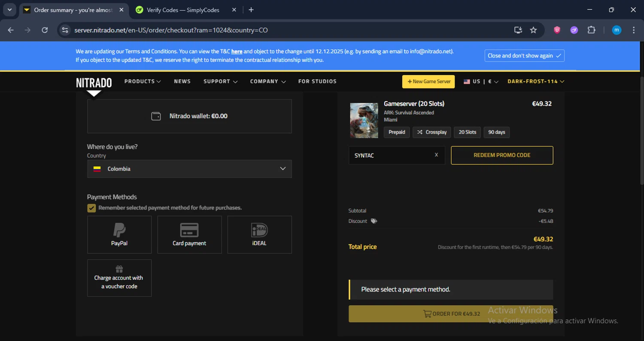This screenshot has height=341, width=644.
Task: Click the site information icon in address bar
Action: tap(65, 30)
